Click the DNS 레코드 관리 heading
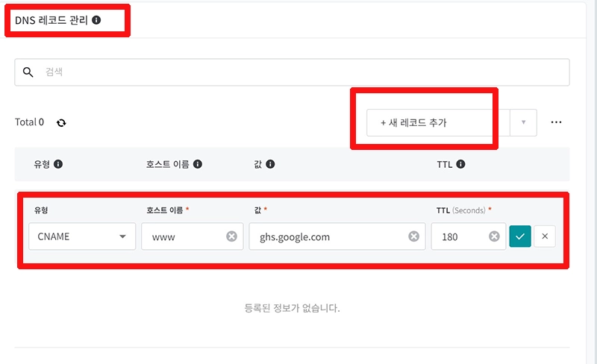Screen dimensions: 597x364 (51, 20)
